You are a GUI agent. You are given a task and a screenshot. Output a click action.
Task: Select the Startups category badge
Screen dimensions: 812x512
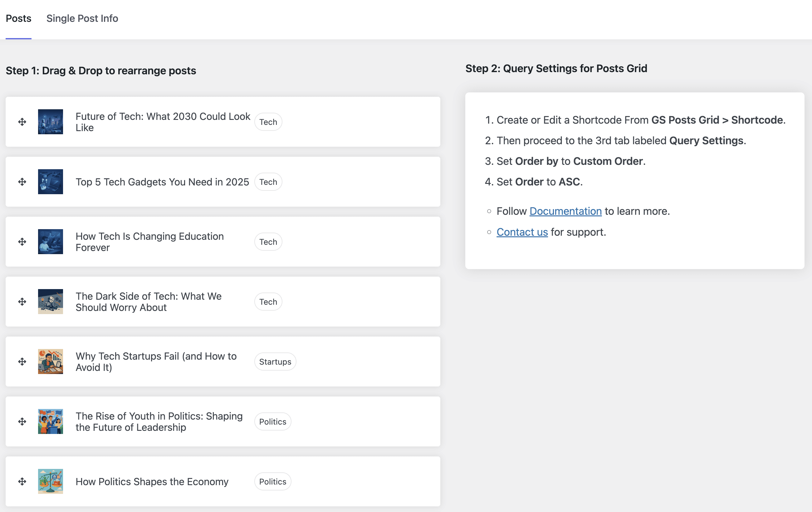275,361
